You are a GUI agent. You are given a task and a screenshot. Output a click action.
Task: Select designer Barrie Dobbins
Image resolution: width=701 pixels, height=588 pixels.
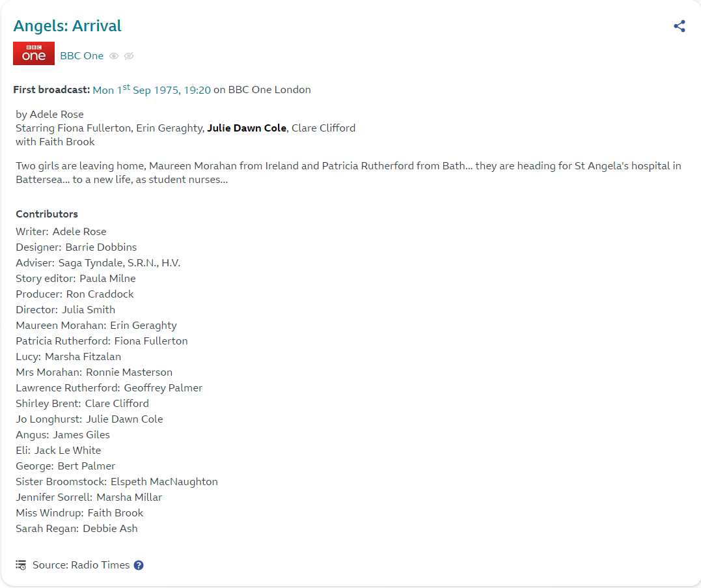[x=101, y=247]
